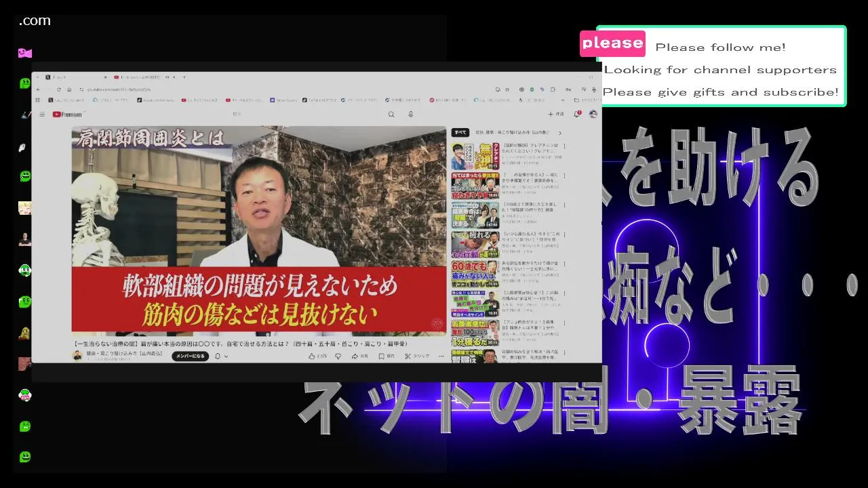The width and height of the screenshot is (868, 488).
Task: Open options menu for 寝たきり予備軍 video
Action: [564, 176]
